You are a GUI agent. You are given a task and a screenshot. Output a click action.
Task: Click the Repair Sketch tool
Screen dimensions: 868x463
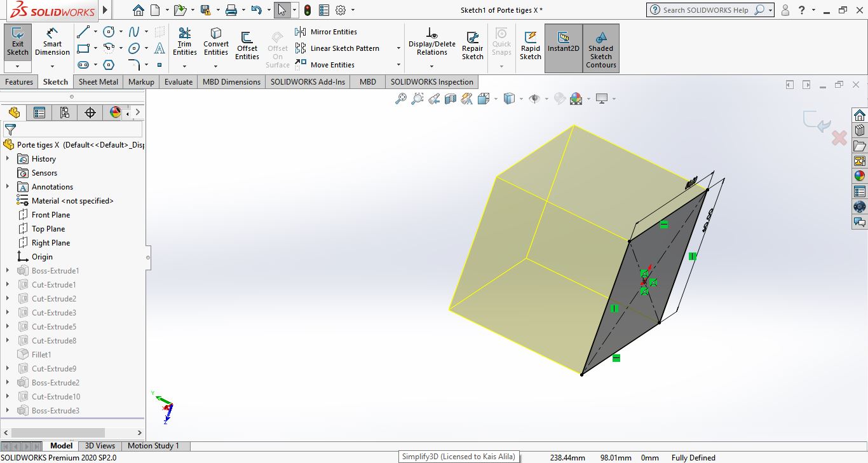[473, 46]
